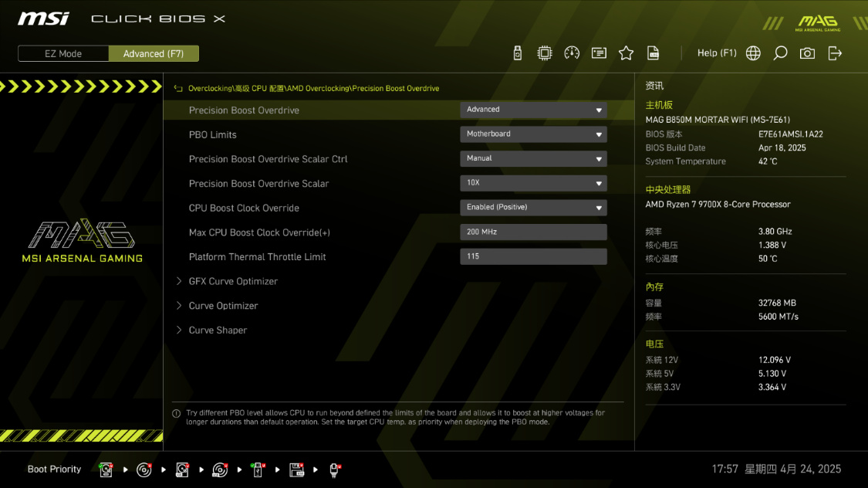Screen dimensions: 868x488
Task: Click BIOS version E7E61AMSI.1A22
Action: (x=791, y=134)
